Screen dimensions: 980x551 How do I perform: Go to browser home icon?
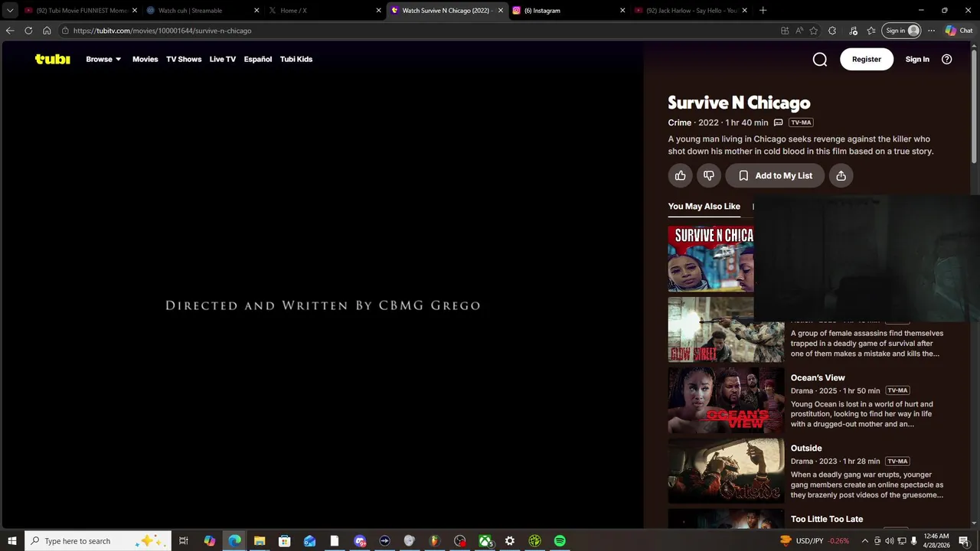(x=47, y=31)
